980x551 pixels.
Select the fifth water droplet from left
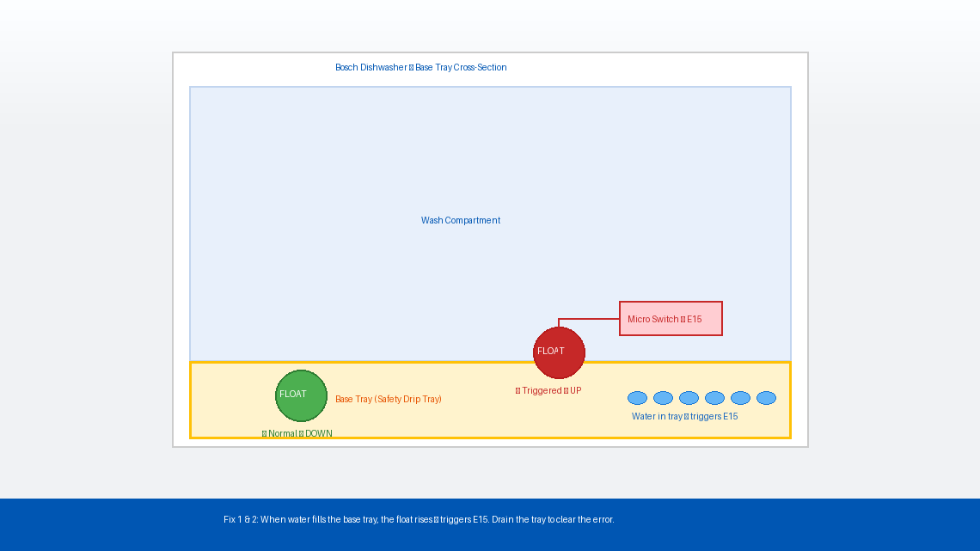tap(740, 398)
